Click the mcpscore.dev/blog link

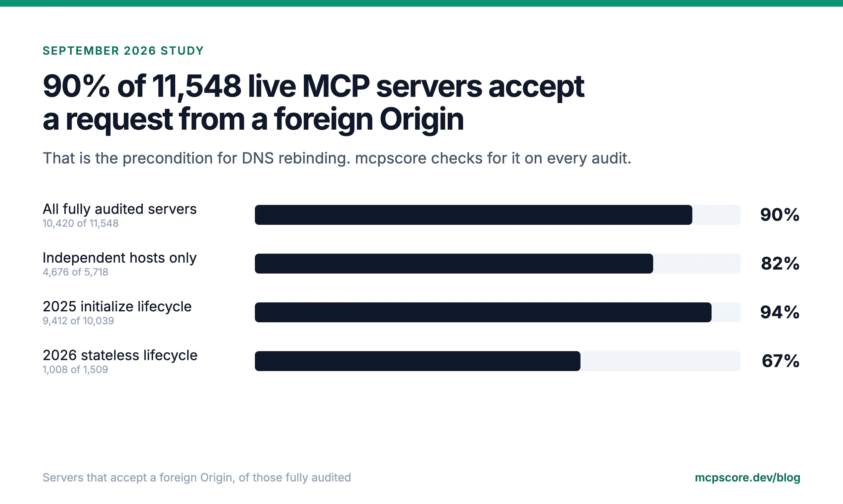(747, 477)
